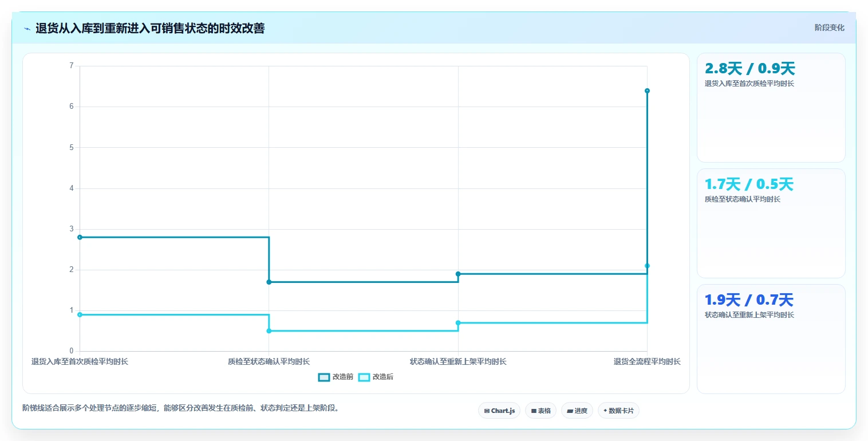This screenshot has height=441, width=868.
Task: Click the x-axis label 退货全流程平均时长
Action: (x=647, y=362)
